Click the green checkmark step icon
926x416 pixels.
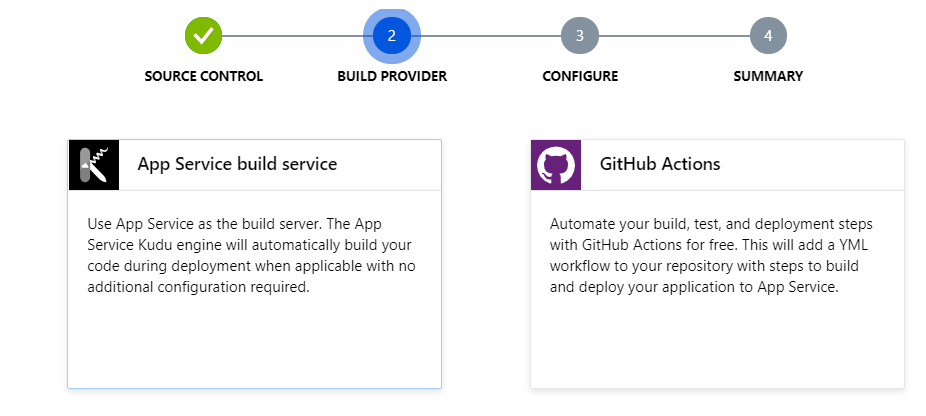pyautogui.click(x=203, y=35)
